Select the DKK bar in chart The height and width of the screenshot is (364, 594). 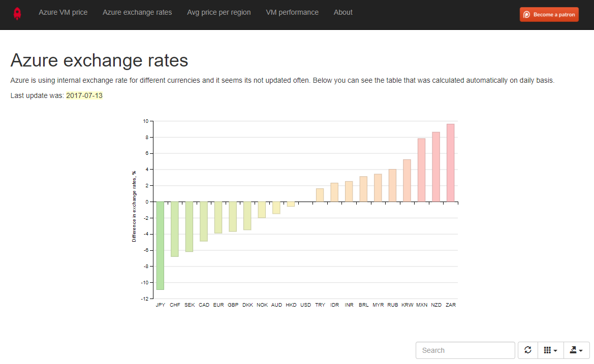tap(247, 216)
